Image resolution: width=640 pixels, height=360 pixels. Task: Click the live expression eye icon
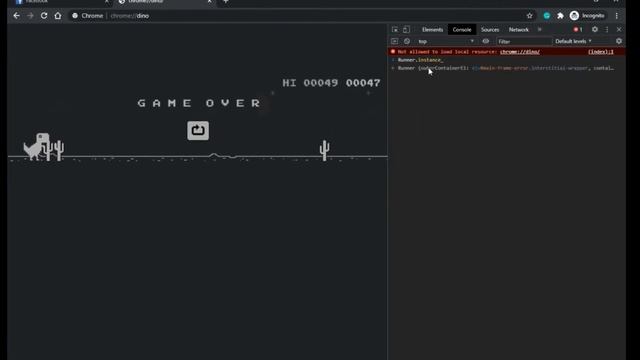coord(485,41)
